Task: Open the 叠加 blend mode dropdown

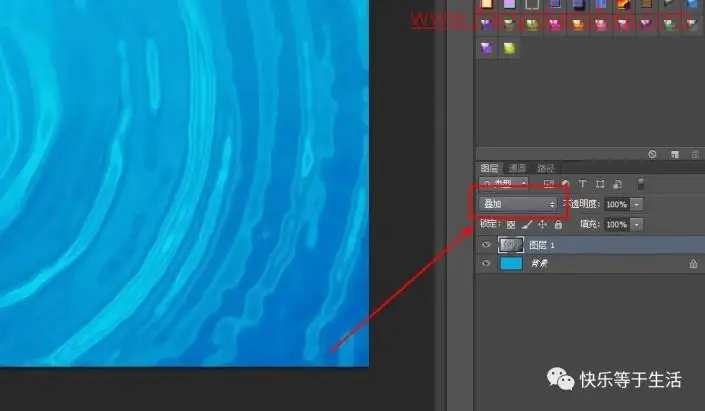Action: pos(518,204)
